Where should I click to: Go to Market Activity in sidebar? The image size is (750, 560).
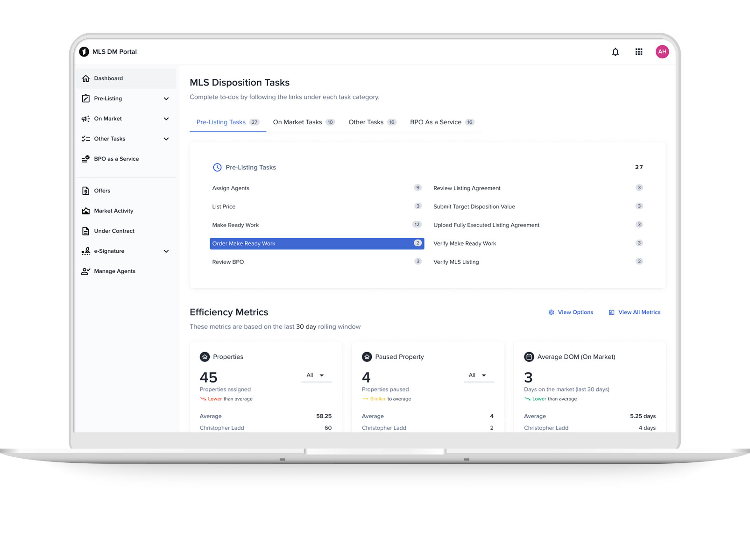tap(113, 211)
